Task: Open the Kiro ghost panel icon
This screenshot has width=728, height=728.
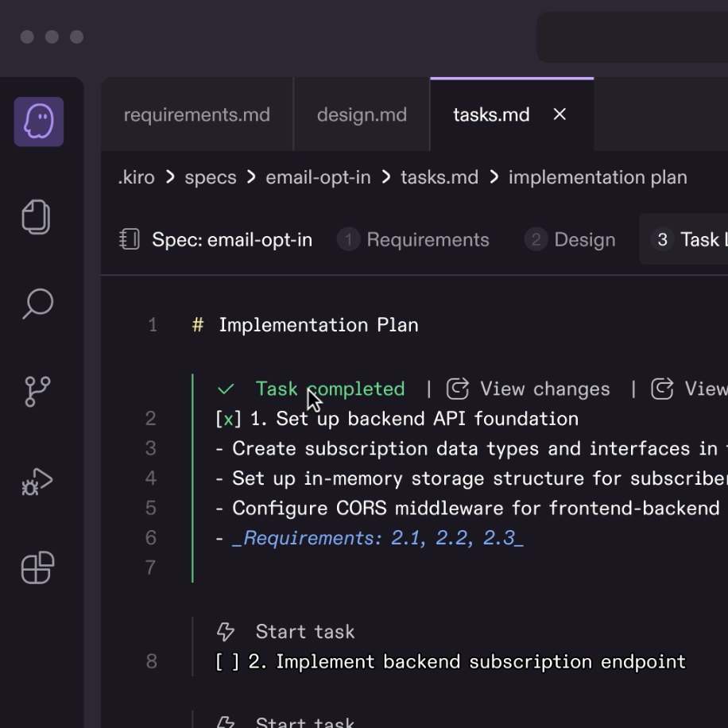Action: click(x=38, y=122)
